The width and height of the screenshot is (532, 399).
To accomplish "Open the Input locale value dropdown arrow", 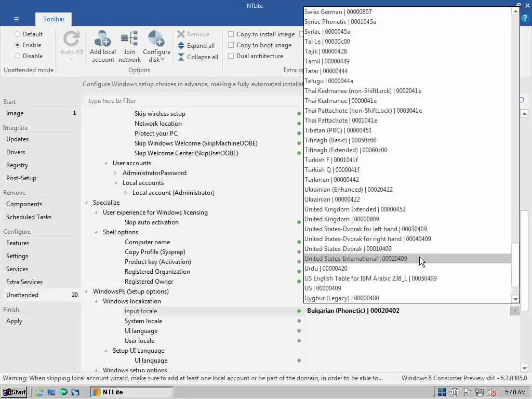I will [515, 311].
